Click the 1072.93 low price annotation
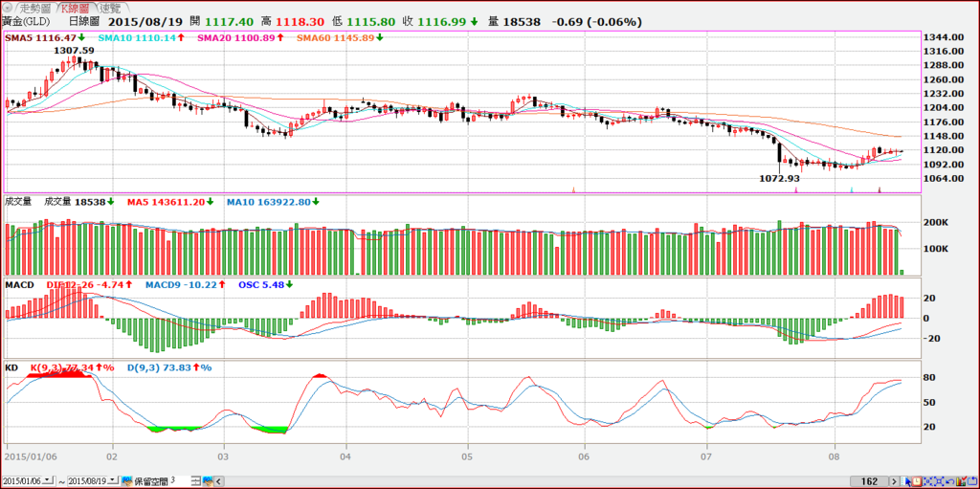Screen dimensions: 980x489 point(779,178)
